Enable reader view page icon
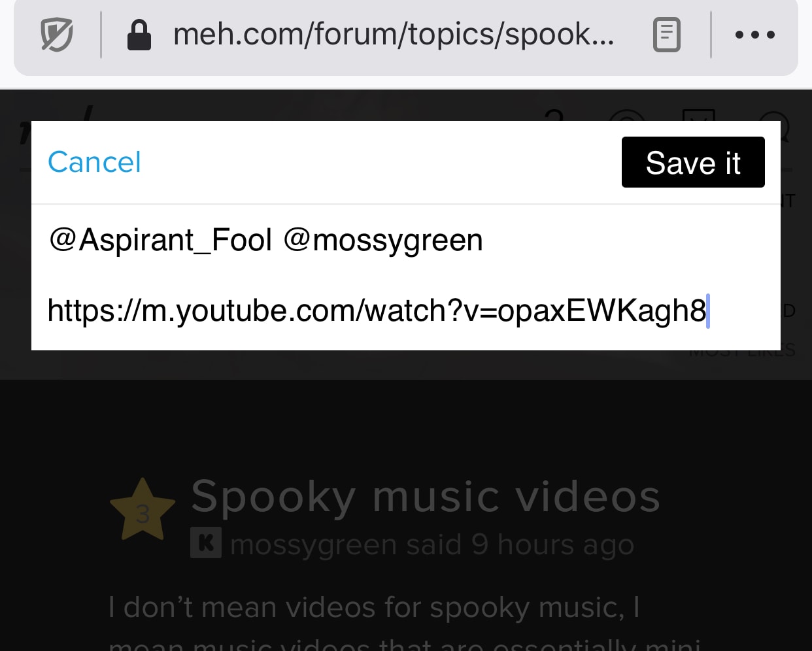This screenshot has width=812, height=651. [666, 35]
